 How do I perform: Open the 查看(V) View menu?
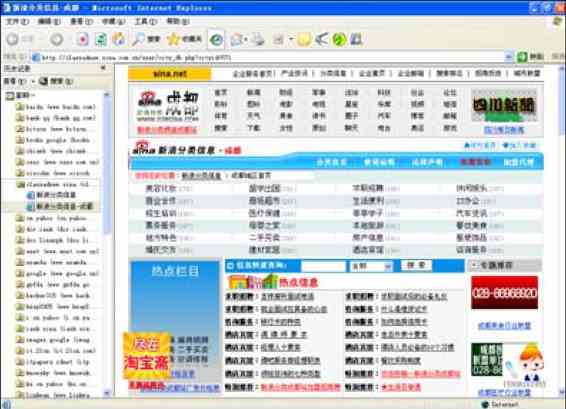(x=81, y=22)
